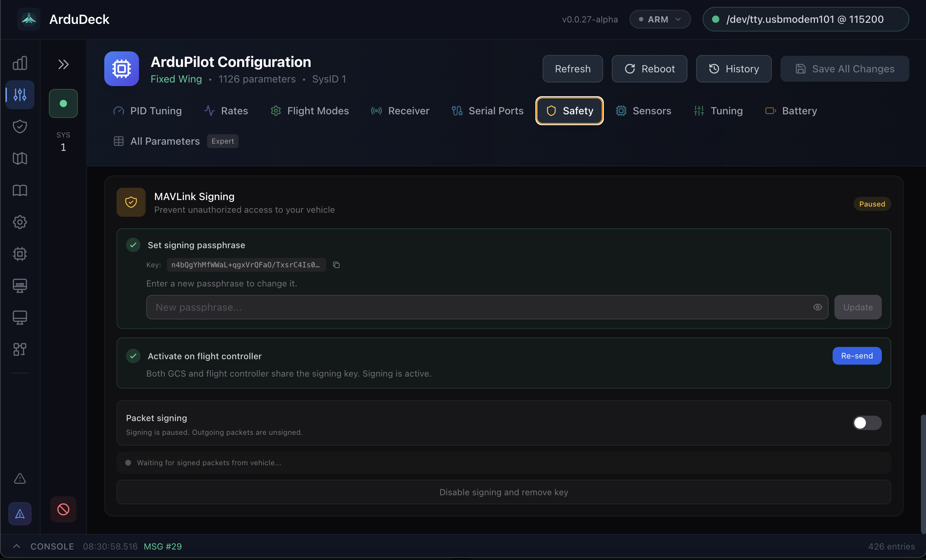Image resolution: width=926 pixels, height=560 pixels.
Task: Expand the secondary sidebar with double chevron
Action: (63, 64)
